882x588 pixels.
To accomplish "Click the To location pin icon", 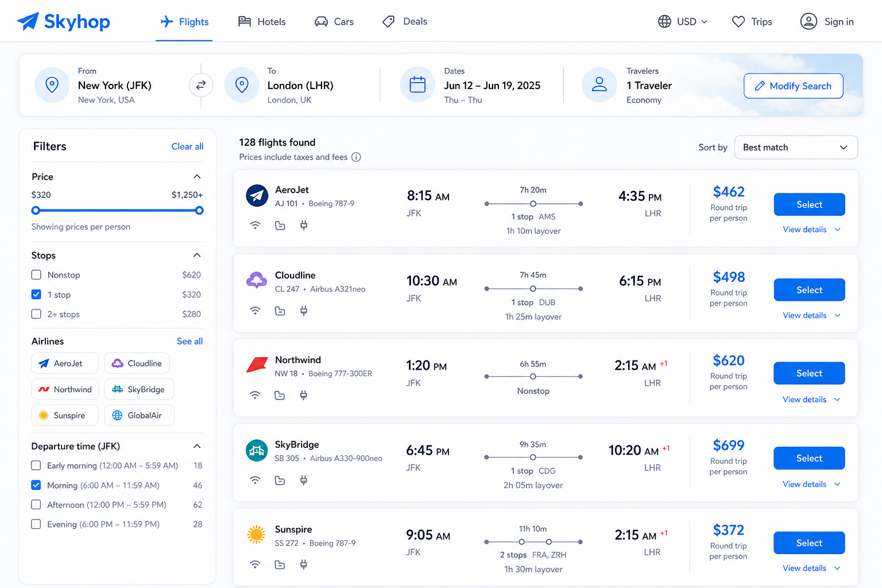I will [x=242, y=85].
